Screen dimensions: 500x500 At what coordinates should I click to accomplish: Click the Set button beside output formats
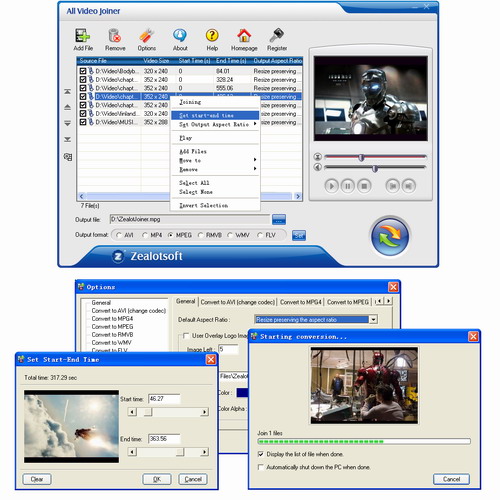point(299,235)
